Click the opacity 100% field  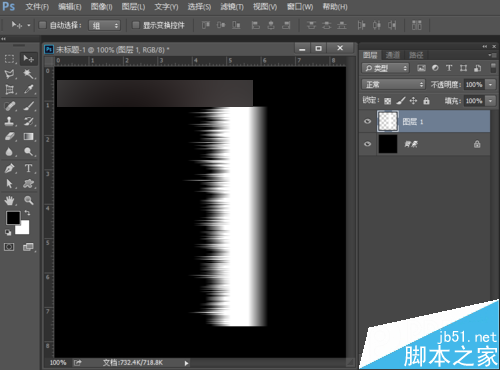(474, 84)
